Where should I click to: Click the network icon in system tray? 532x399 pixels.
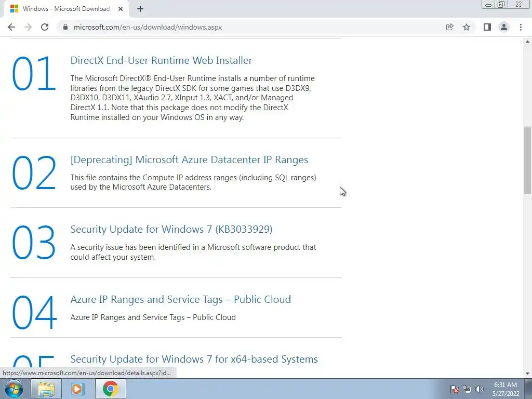[x=467, y=389]
